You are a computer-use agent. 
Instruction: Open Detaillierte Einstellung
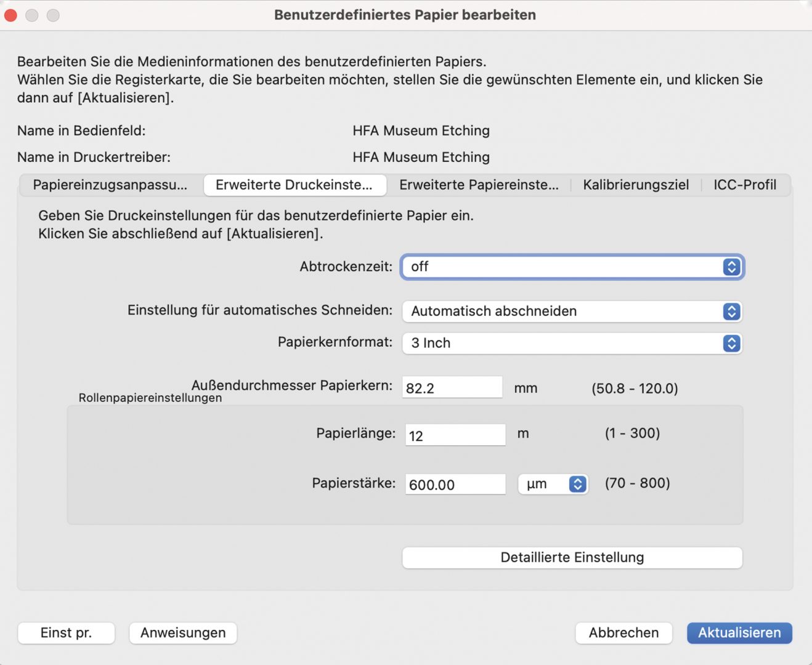pyautogui.click(x=572, y=558)
